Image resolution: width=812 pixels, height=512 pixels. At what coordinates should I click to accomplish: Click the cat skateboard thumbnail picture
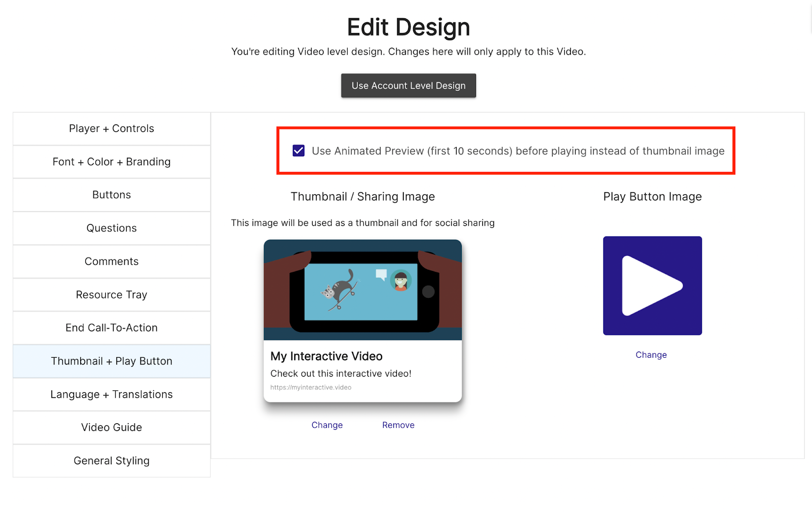362,290
